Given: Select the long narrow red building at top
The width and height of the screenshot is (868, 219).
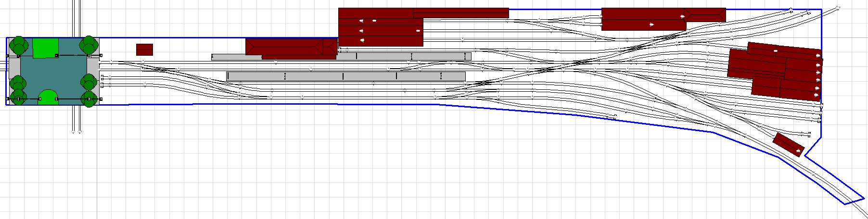Looking at the screenshot, I should (x=460, y=13).
